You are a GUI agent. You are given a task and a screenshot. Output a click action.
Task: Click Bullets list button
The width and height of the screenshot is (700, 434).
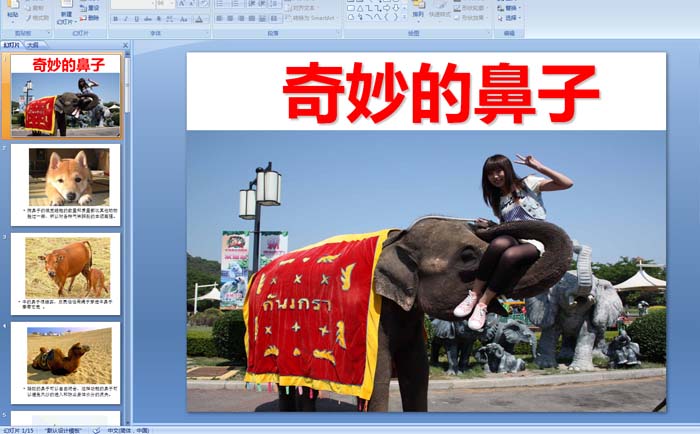coord(220,4)
